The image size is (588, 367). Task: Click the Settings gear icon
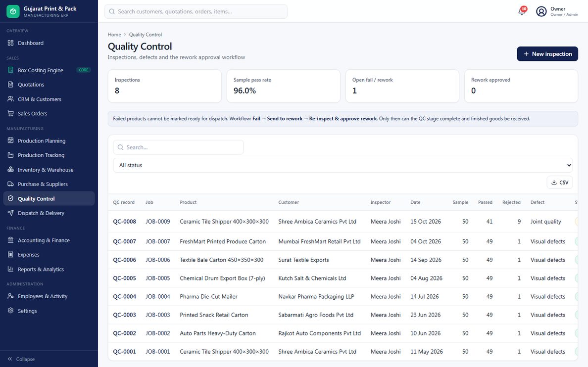pos(10,311)
